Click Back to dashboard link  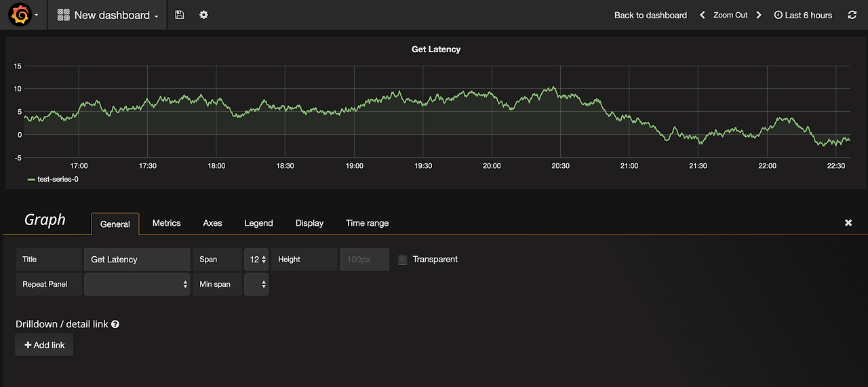click(650, 15)
